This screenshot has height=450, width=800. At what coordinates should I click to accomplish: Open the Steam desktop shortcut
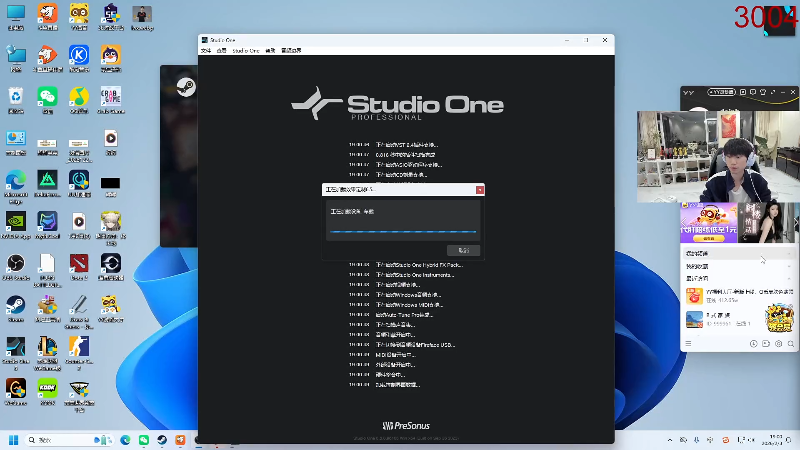15,305
